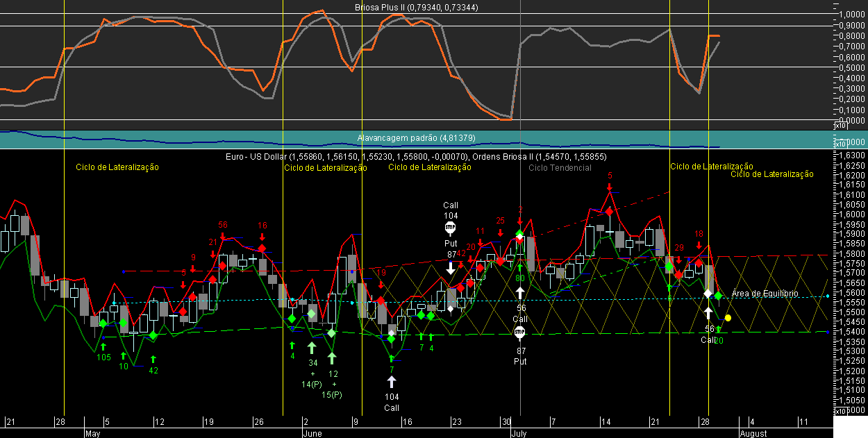
Task: Click the cyan dot ending the equilibrium line
Action: (828, 296)
